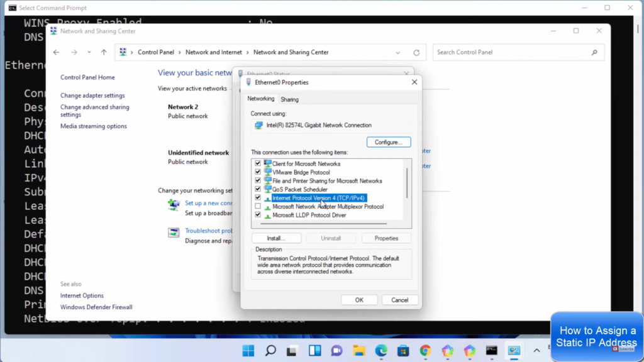644x362 pixels.
Task: Uncheck Client for Microsoft Networks checkbox
Action: pos(258,163)
